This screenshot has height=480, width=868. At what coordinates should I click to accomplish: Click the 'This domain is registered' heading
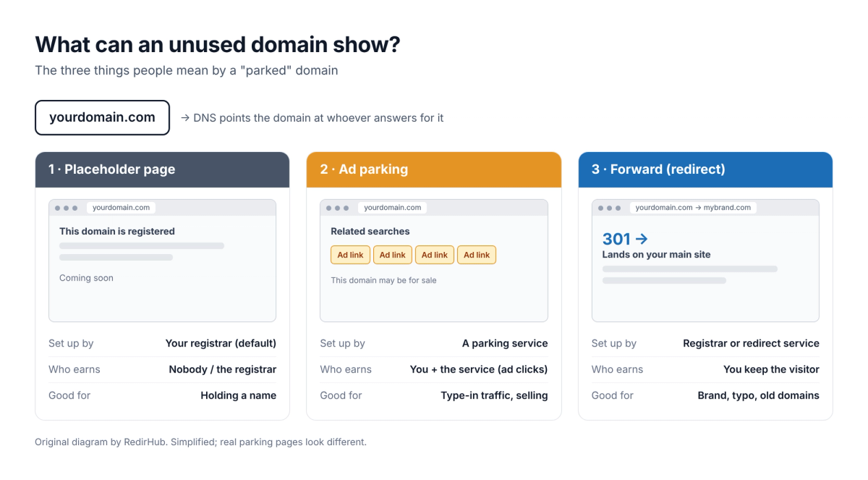117,232
